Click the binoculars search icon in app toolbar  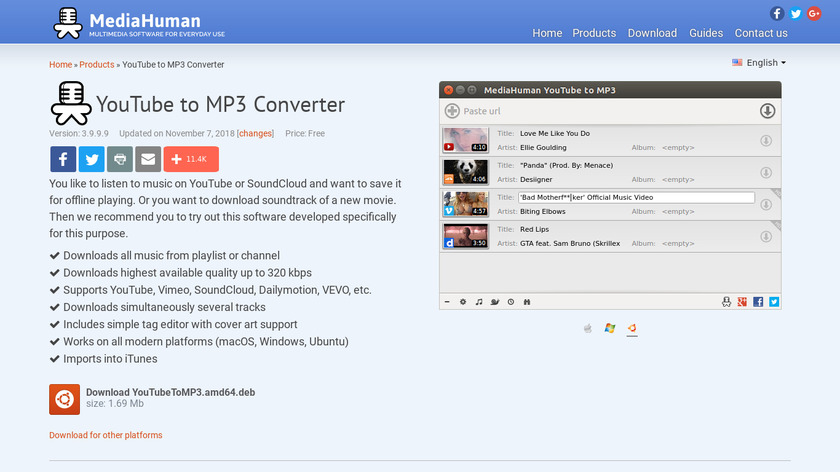click(527, 302)
